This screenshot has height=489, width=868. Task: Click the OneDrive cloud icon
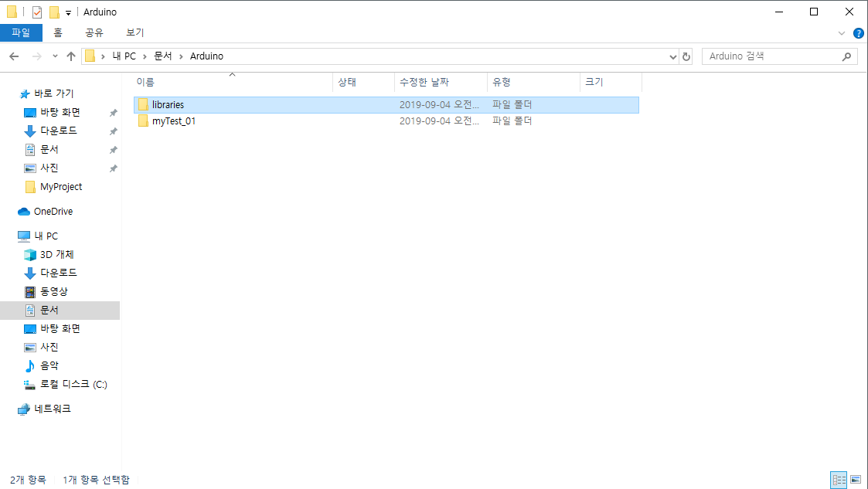[24, 212]
